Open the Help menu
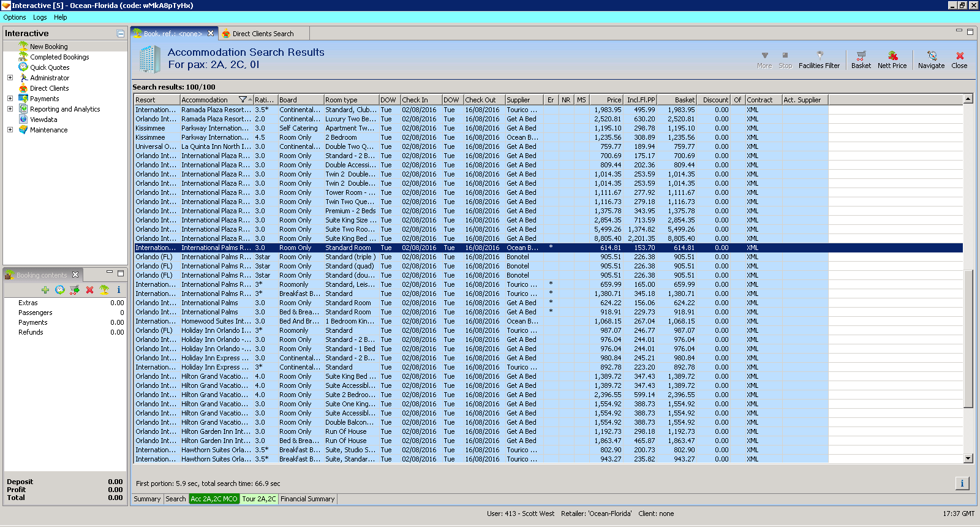 [60, 17]
